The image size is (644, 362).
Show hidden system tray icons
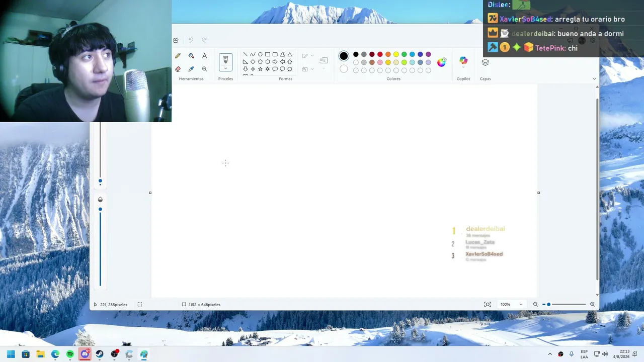click(550, 354)
